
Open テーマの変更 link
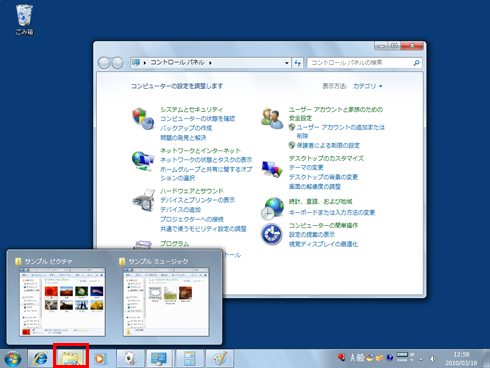(x=306, y=167)
